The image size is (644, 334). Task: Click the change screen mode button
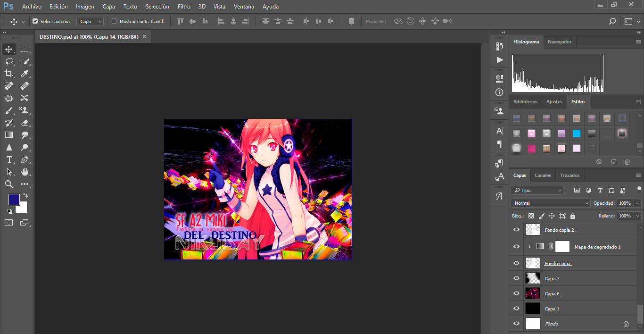(24, 222)
